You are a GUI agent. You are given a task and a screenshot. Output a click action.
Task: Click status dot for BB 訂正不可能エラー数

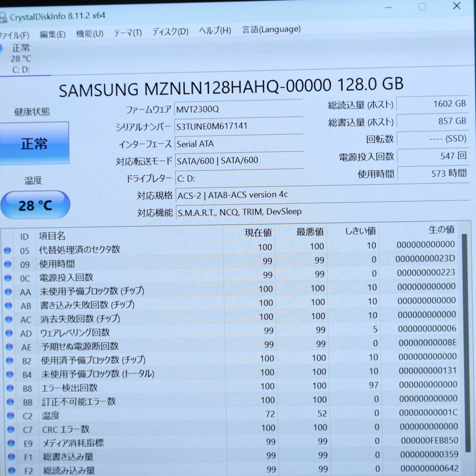(10, 402)
